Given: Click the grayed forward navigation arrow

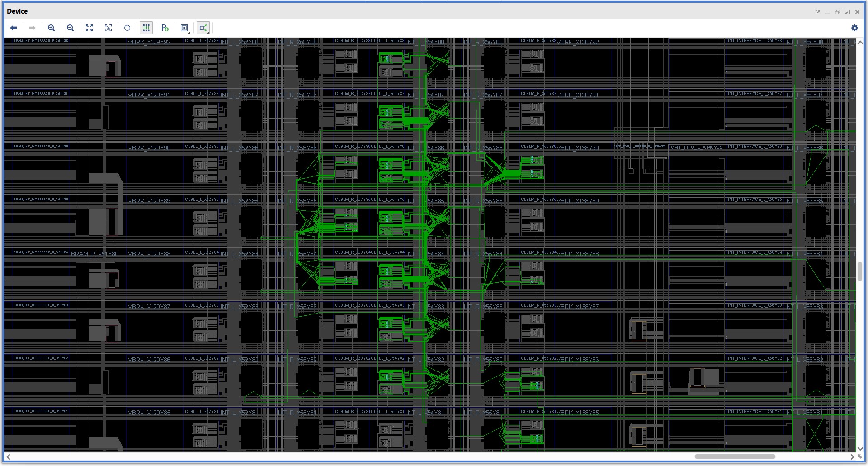Looking at the screenshot, I should [x=32, y=28].
